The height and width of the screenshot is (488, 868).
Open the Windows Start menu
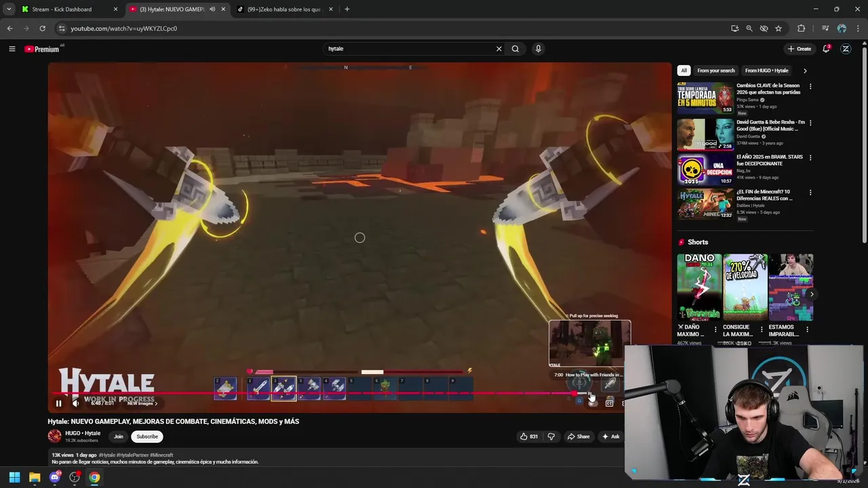tap(14, 477)
